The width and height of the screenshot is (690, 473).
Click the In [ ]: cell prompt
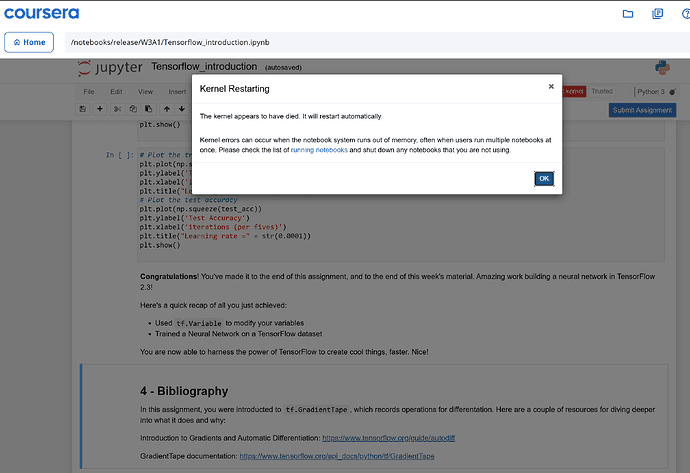(119, 155)
